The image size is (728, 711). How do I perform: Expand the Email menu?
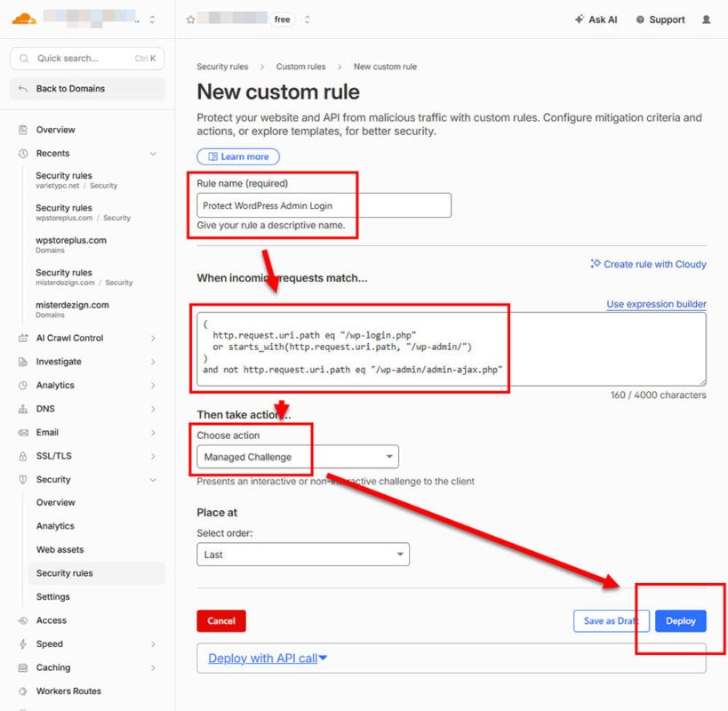pyautogui.click(x=153, y=433)
